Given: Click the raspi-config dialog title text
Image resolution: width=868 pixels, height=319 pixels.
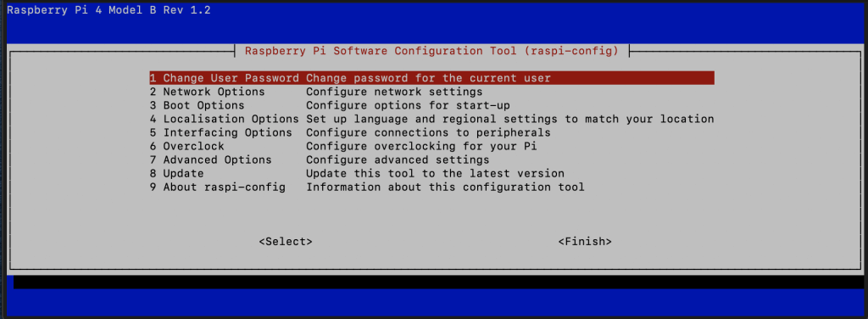Looking at the screenshot, I should click(431, 51).
